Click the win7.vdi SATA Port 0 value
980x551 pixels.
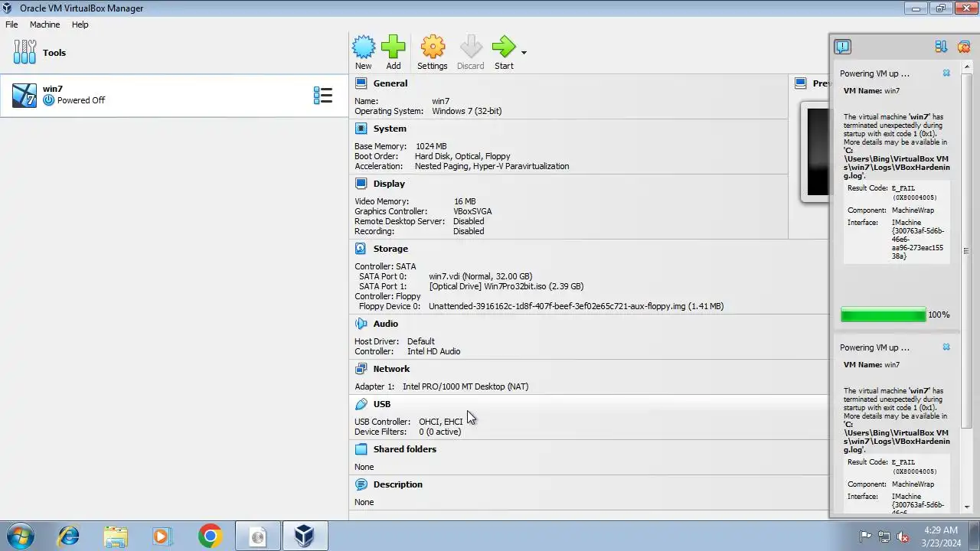coord(480,276)
